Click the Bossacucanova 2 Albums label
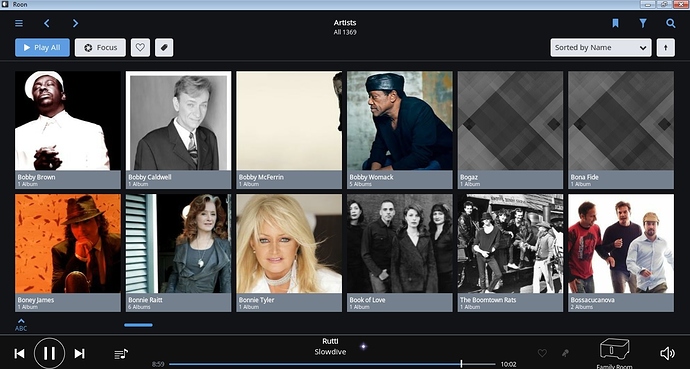690x369 pixels. click(x=582, y=307)
